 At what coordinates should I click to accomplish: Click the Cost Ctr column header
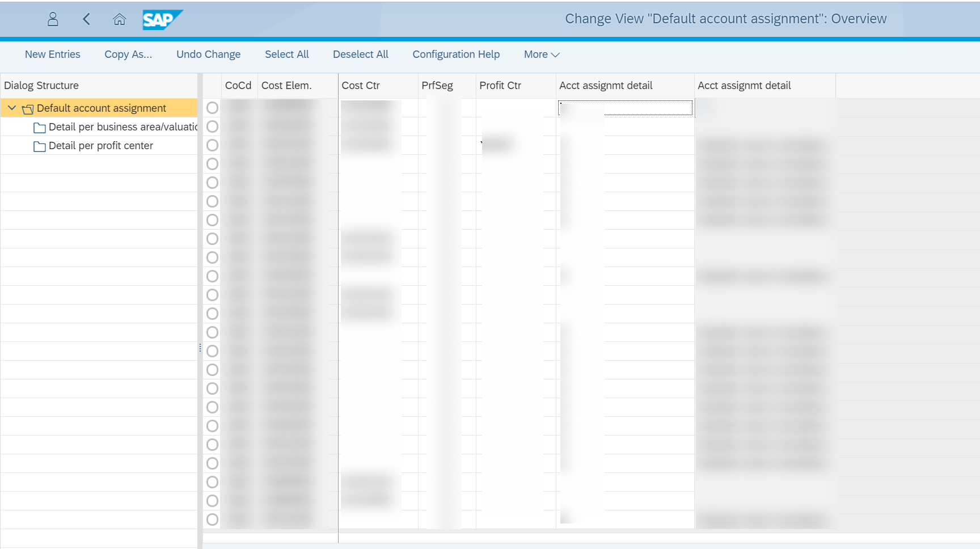378,86
